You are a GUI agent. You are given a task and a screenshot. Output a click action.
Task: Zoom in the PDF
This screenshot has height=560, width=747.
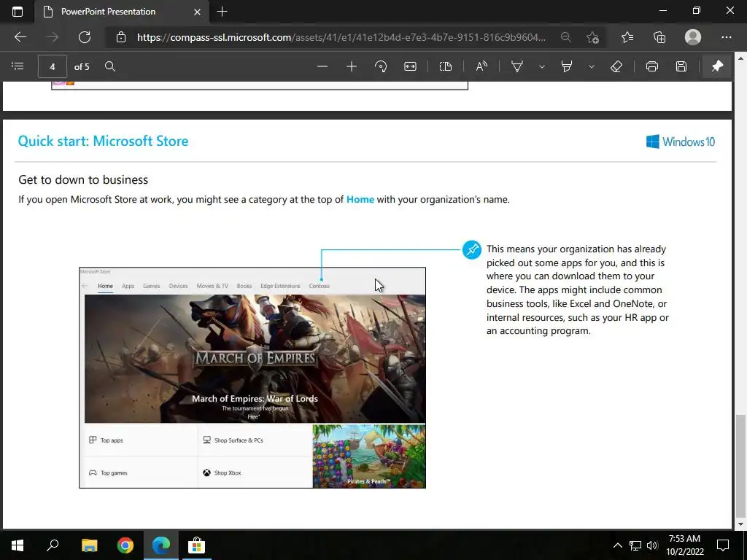[x=352, y=66]
